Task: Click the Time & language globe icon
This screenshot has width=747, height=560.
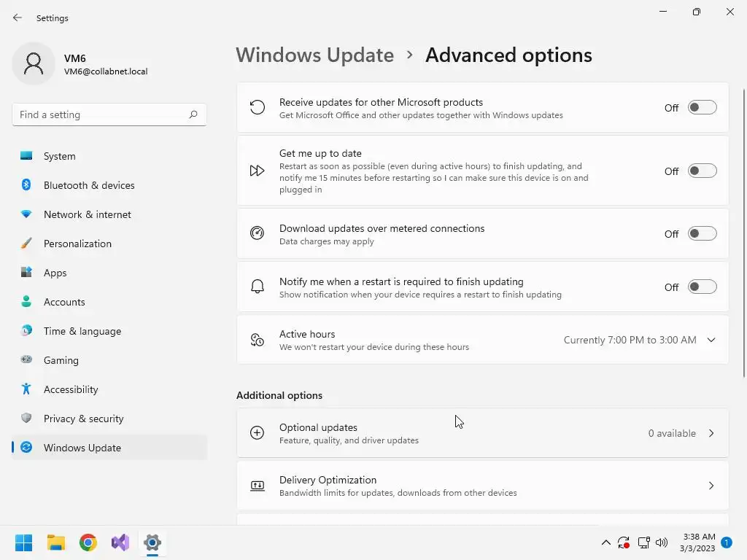Action: [x=26, y=330]
